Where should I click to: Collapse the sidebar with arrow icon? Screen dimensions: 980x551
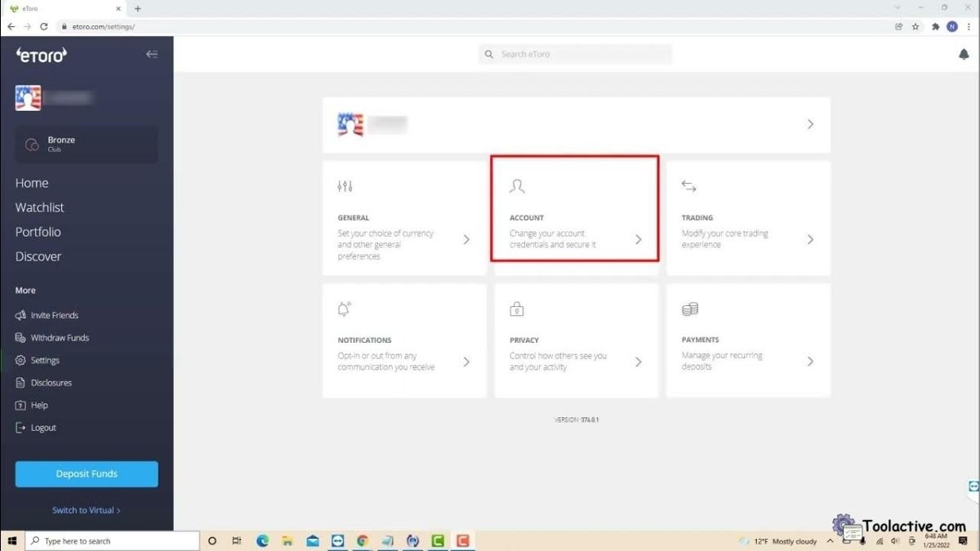pyautogui.click(x=152, y=55)
